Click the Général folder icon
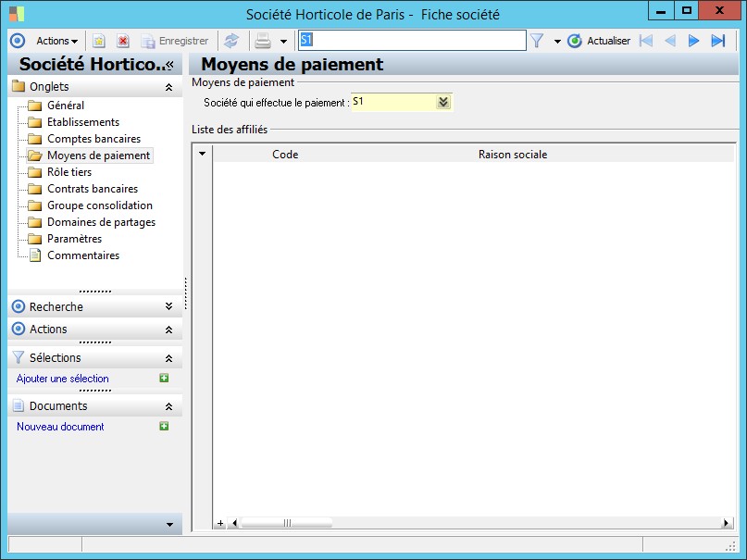 coord(35,106)
